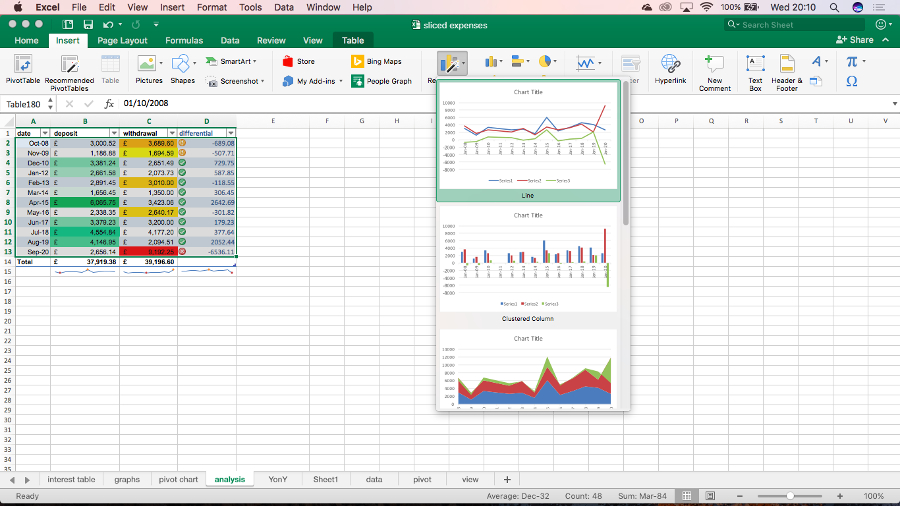This screenshot has height=506, width=900.
Task: Open the Home ribbon tab
Action: click(26, 40)
